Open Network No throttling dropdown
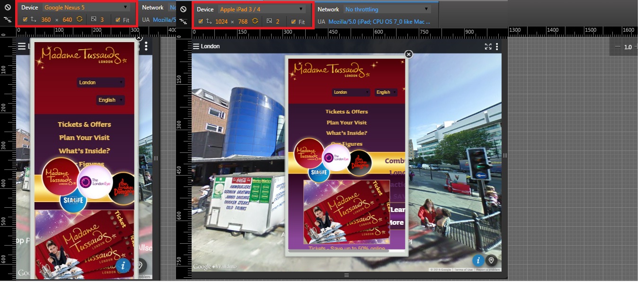 pos(387,9)
